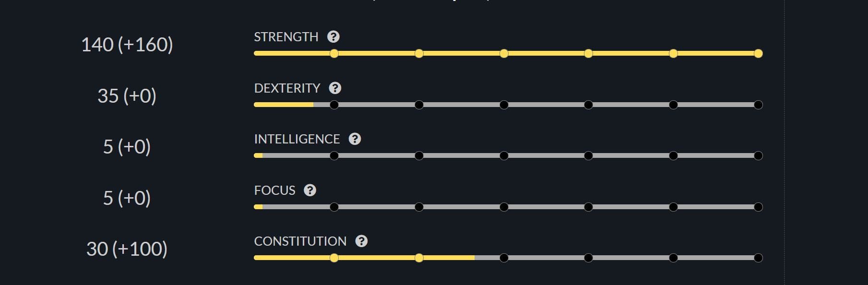
Task: Open the Focus help tooltip
Action: tap(311, 190)
